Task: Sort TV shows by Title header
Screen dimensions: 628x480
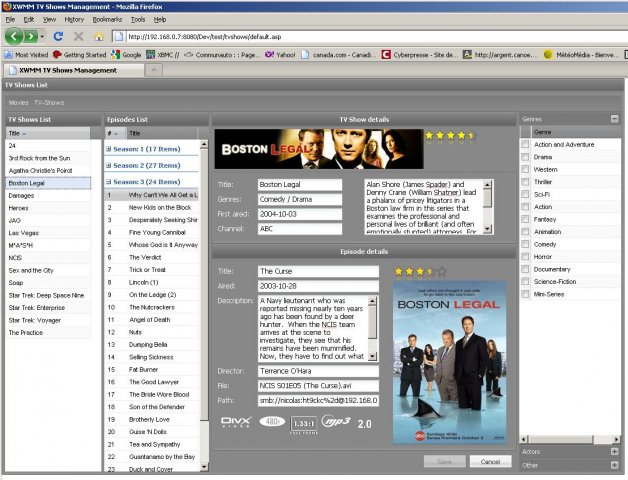Action: tap(48, 133)
